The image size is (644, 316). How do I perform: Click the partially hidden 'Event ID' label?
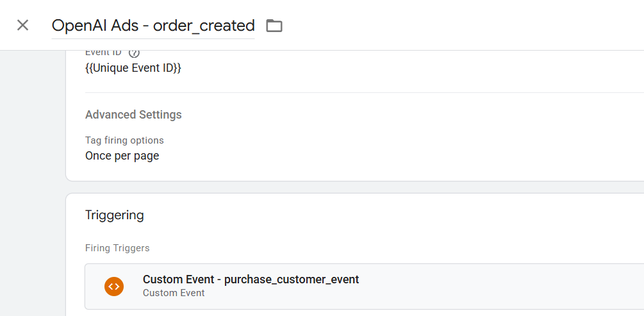pyautogui.click(x=104, y=53)
